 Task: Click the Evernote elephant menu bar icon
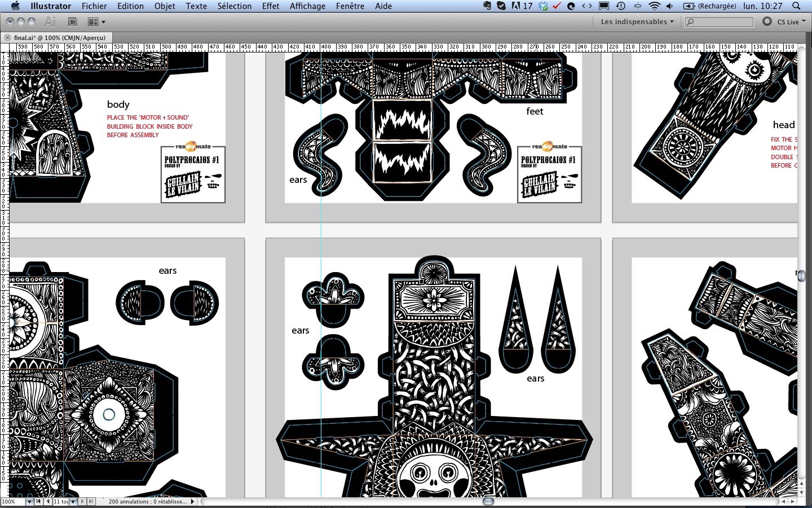tap(488, 6)
